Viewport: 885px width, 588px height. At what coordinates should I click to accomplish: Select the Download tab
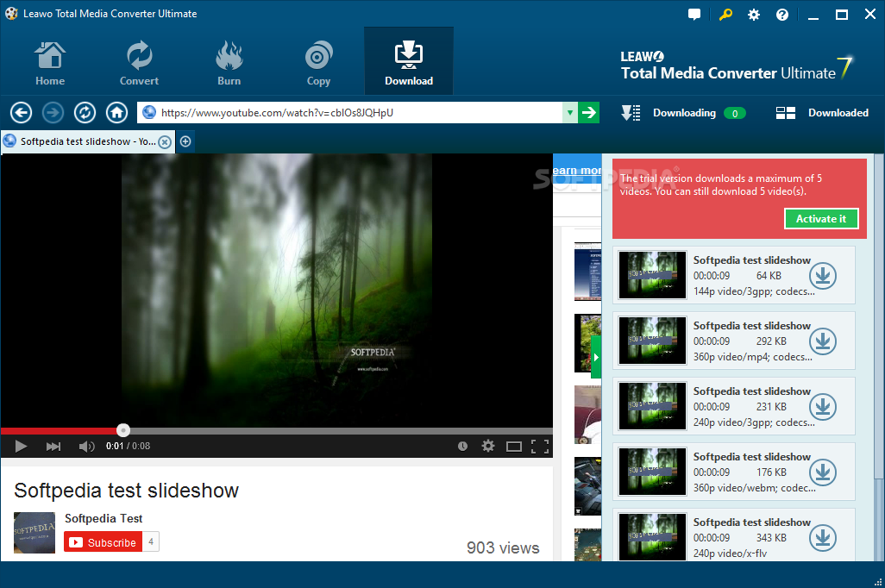(409, 61)
